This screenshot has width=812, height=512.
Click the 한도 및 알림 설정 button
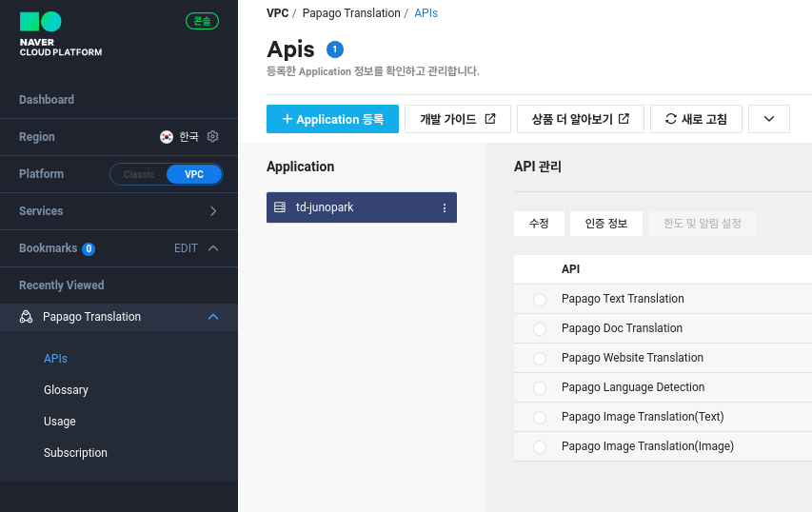[703, 224]
